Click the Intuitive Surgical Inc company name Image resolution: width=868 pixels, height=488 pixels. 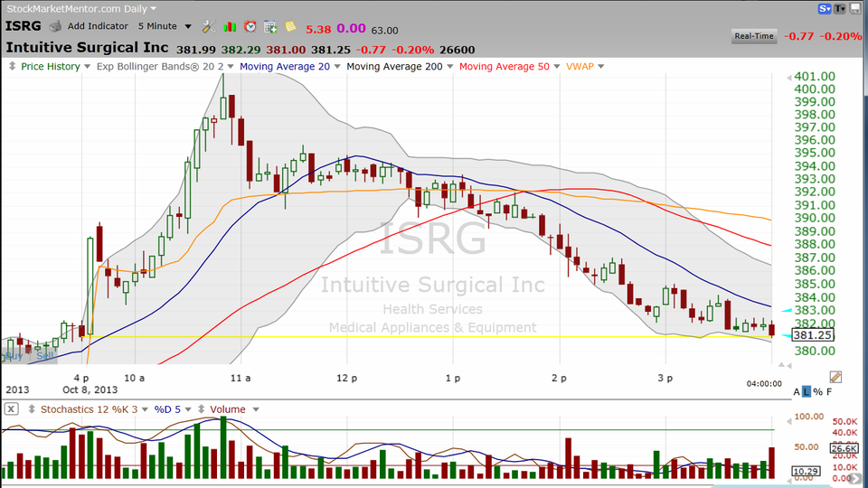pos(87,48)
